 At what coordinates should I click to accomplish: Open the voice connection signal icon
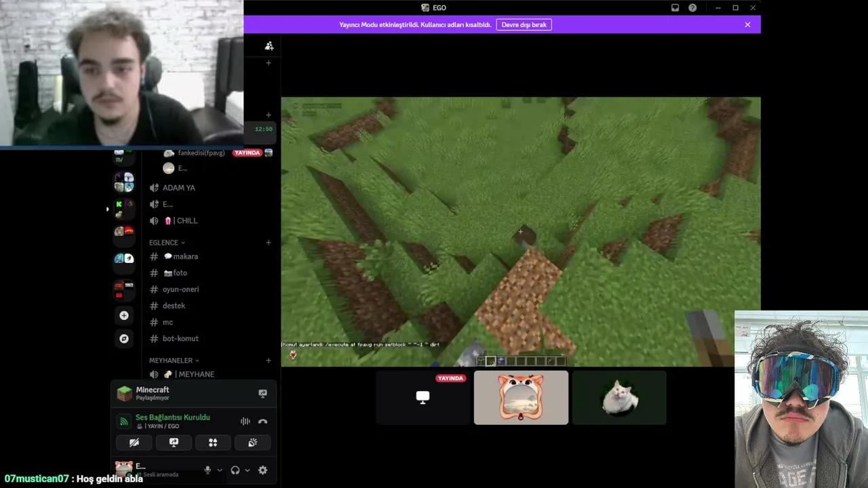123,422
